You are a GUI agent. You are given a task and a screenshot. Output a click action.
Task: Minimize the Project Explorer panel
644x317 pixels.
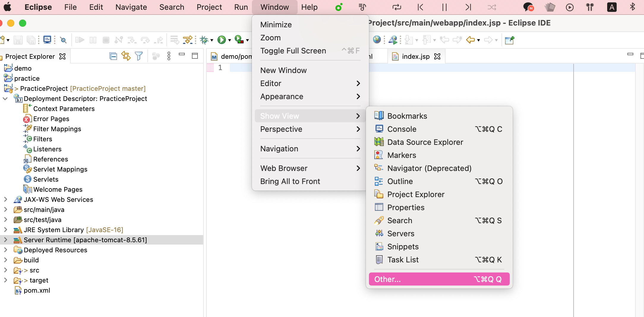click(182, 55)
